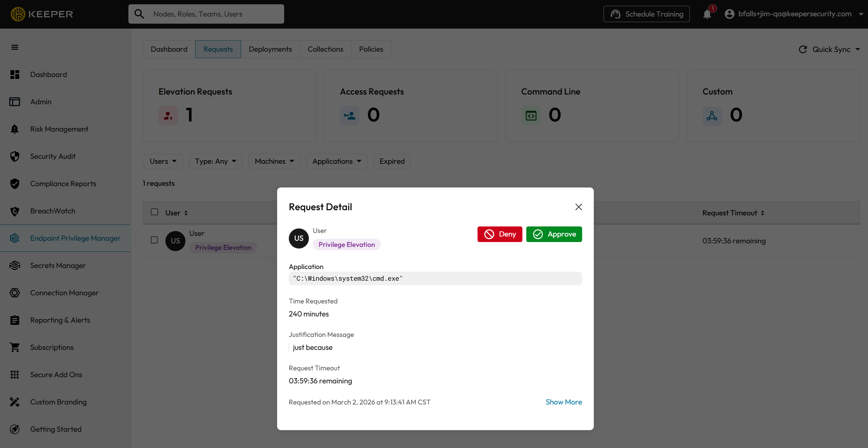Click the Subscriptions cart icon
Image resolution: width=868 pixels, height=448 pixels.
coord(15,347)
